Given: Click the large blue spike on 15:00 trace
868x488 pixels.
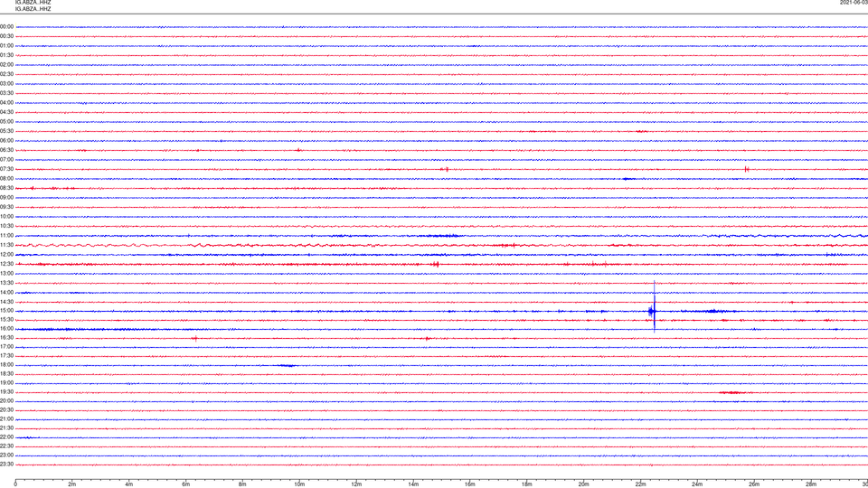Looking at the screenshot, I should click(654, 307).
